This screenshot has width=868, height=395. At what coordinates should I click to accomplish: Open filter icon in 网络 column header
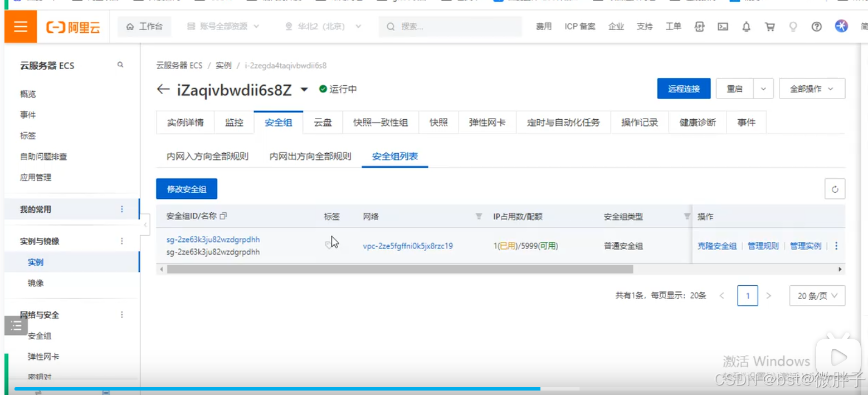(479, 216)
